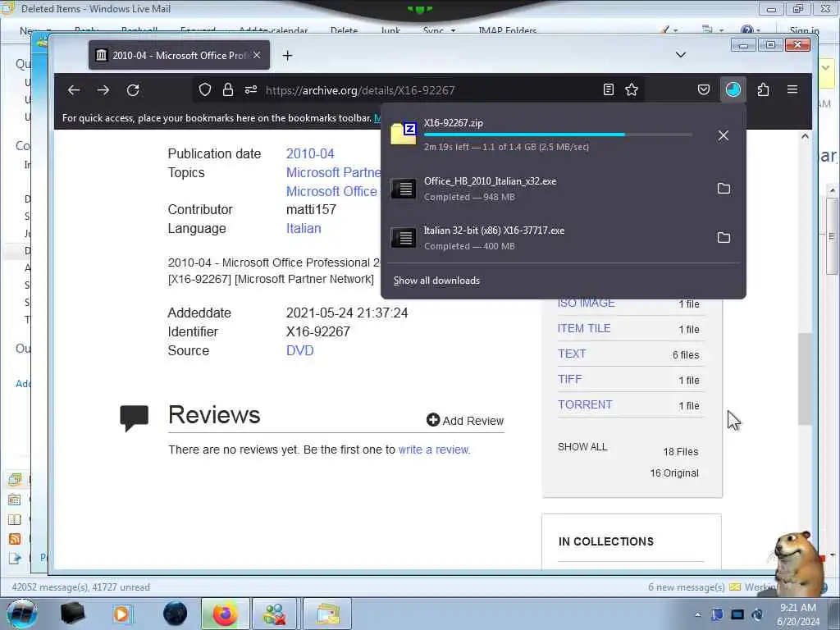Open ISO IMAGE download option
Screen dimensions: 840x630
(x=586, y=304)
